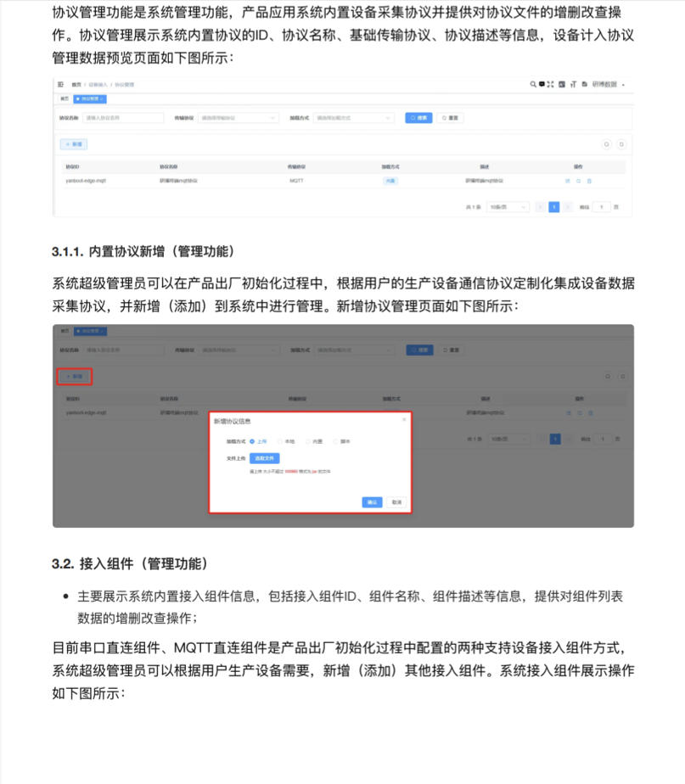
Task: Select the 上传 radio option in dialog
Action: 258,441
